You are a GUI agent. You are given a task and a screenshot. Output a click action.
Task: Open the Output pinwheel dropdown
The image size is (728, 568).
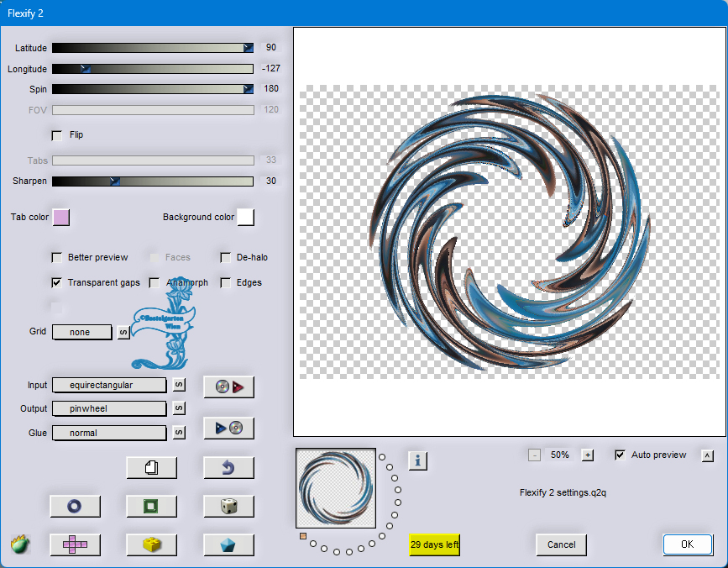tap(109, 408)
